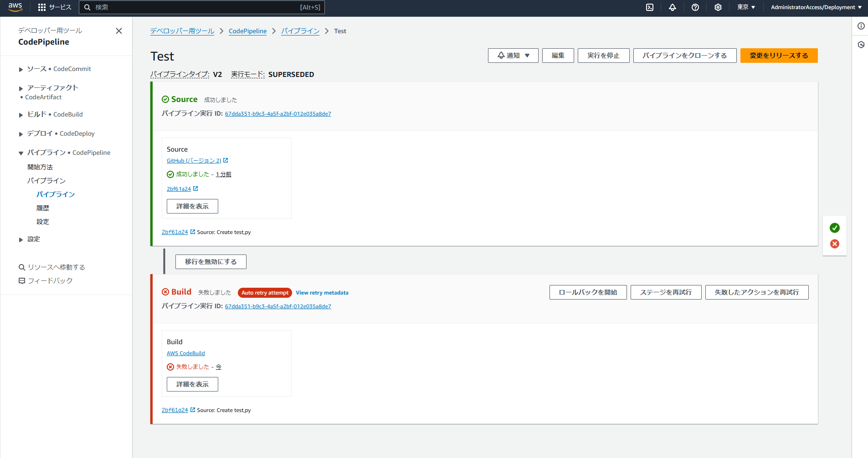Open the AWS CodeBuild provider link
The height and width of the screenshot is (458, 868).
pos(186,353)
